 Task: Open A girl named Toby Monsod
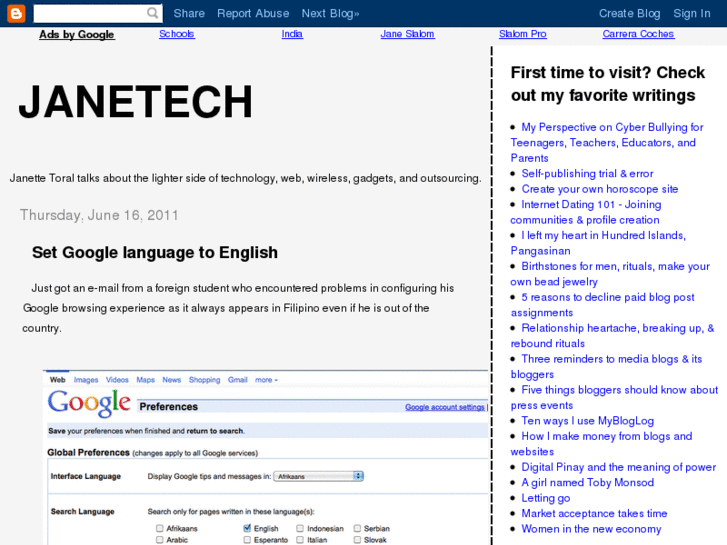[587, 482]
